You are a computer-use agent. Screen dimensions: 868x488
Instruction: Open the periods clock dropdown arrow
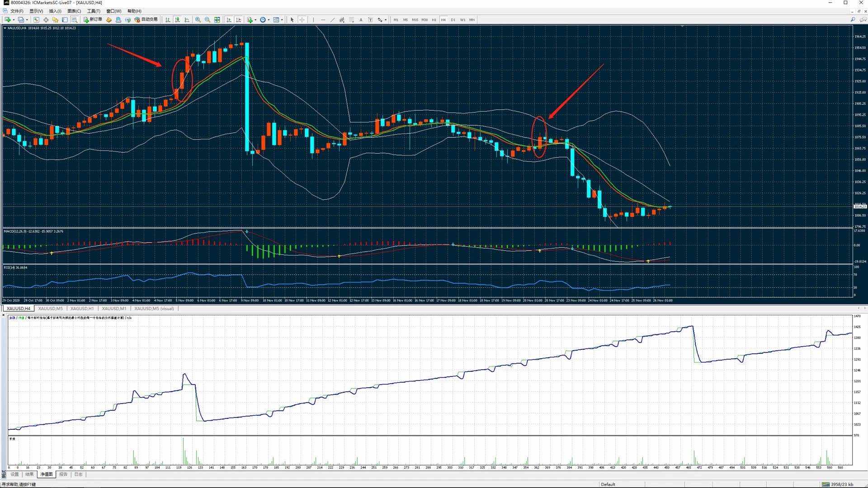(x=269, y=20)
